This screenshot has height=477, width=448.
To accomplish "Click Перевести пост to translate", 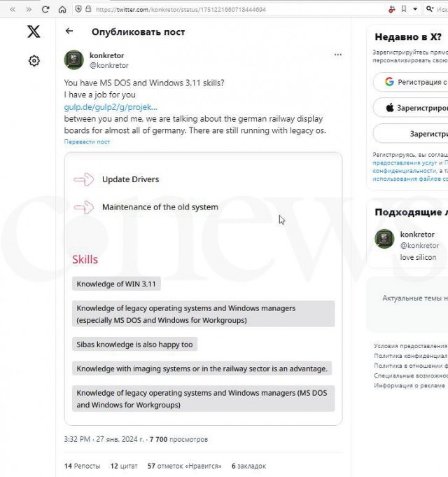I will click(87, 141).
